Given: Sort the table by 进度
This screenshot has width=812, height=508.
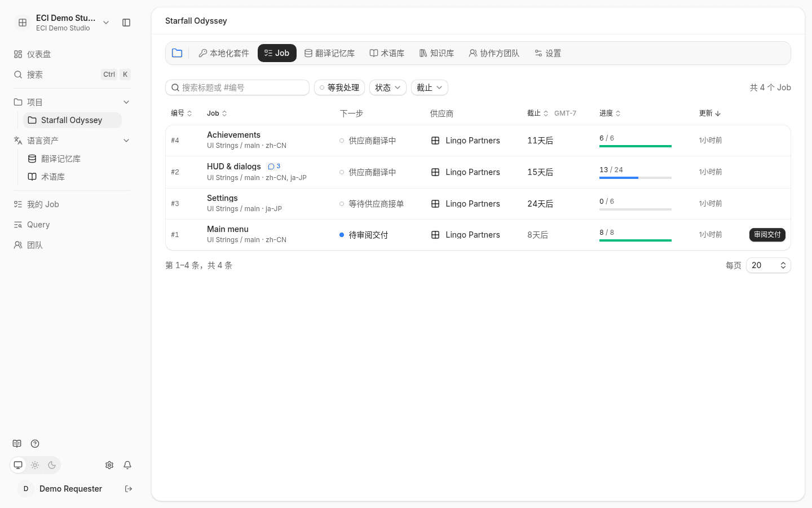Looking at the screenshot, I should pos(610,113).
